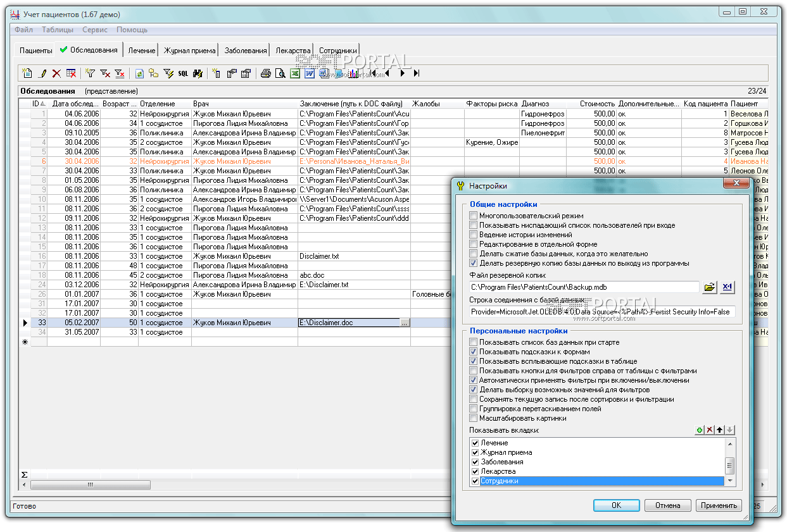Uncheck Лекарства in tabs list

(475, 471)
